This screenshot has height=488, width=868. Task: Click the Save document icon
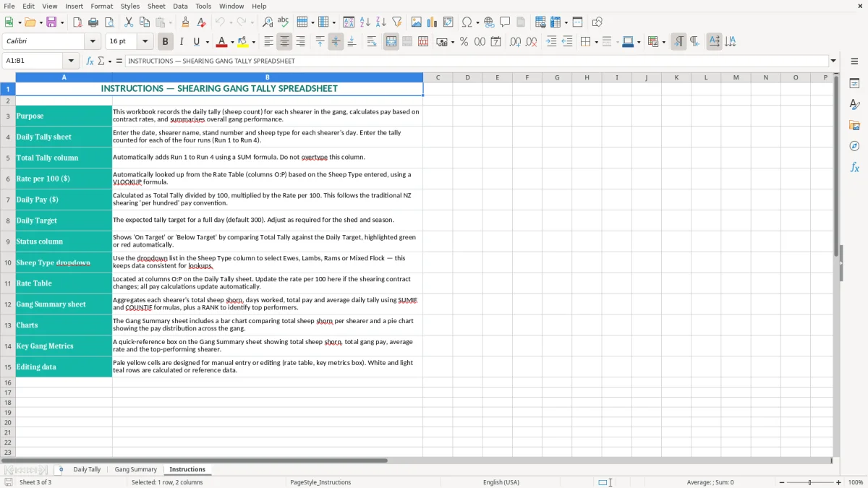pos(51,22)
